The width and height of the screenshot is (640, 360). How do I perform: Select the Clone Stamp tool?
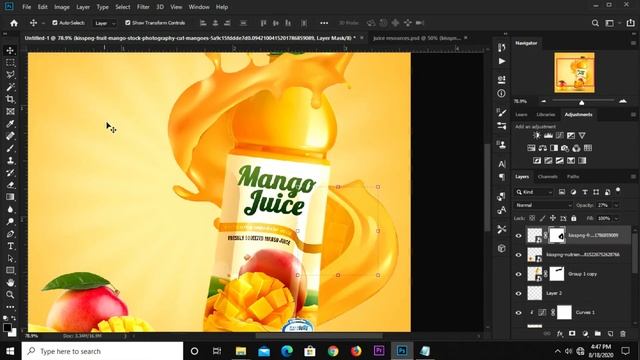pyautogui.click(x=10, y=160)
